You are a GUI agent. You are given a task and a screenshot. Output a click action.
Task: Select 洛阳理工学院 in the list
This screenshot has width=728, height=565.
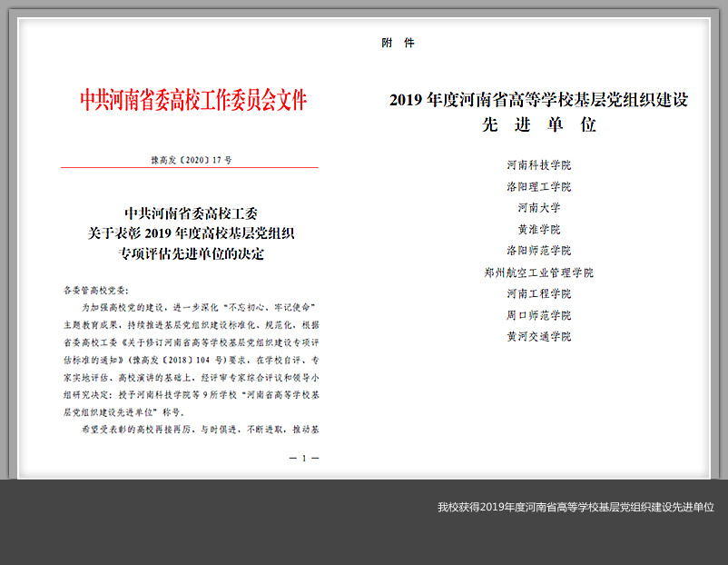point(538,186)
